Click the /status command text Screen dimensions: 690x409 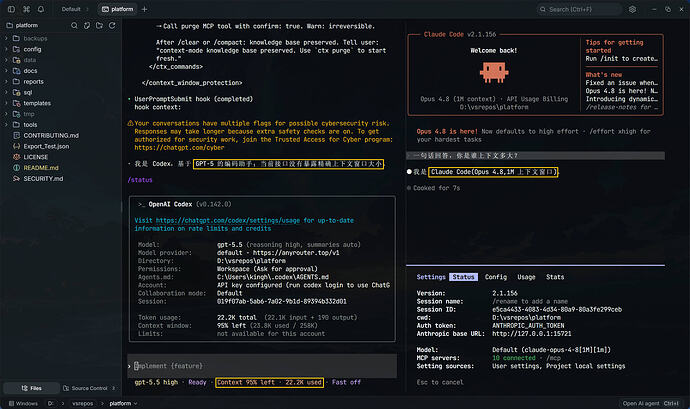click(140, 180)
